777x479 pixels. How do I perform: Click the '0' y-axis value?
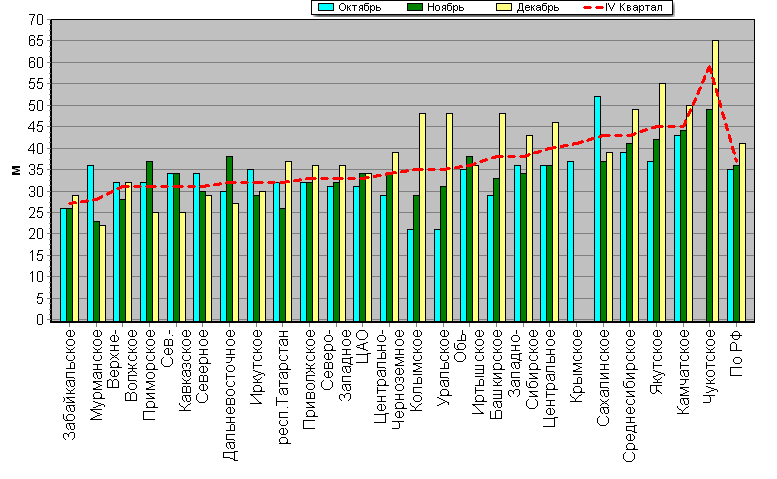(x=40, y=320)
